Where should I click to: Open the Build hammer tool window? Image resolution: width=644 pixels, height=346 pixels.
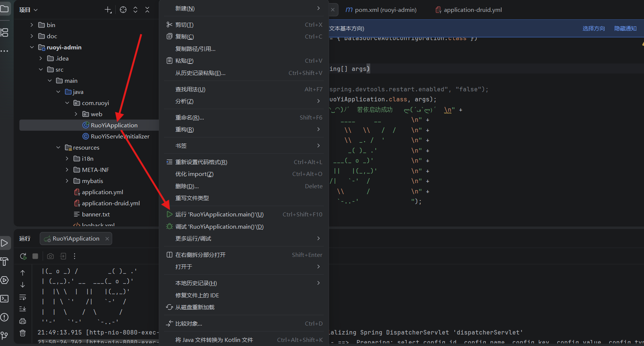pos(4,262)
